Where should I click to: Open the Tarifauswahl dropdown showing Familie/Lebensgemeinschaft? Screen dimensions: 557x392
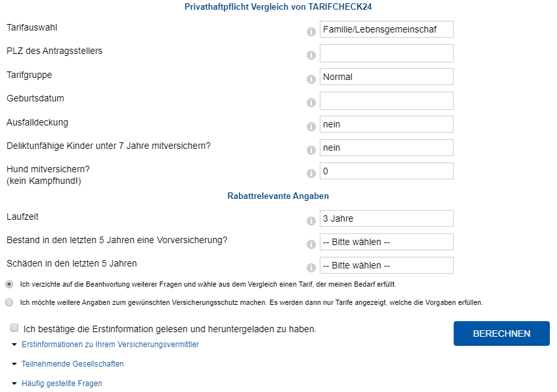(386, 29)
